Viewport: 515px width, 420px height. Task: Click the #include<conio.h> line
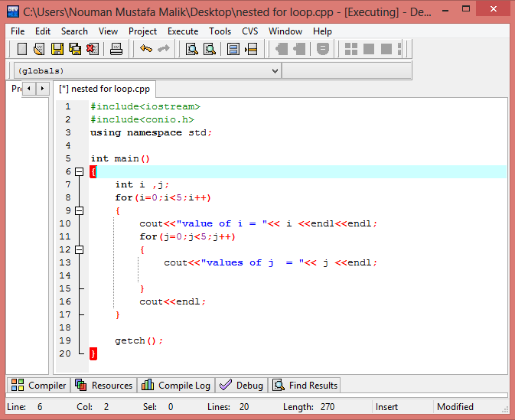tap(142, 119)
